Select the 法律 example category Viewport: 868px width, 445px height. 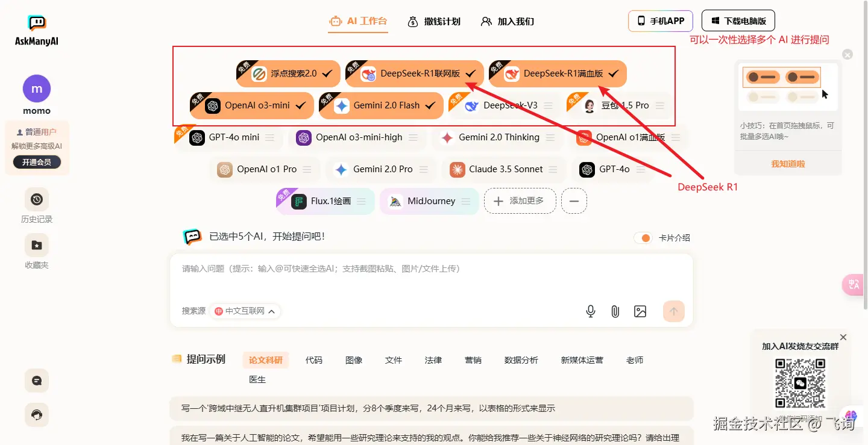pos(433,360)
